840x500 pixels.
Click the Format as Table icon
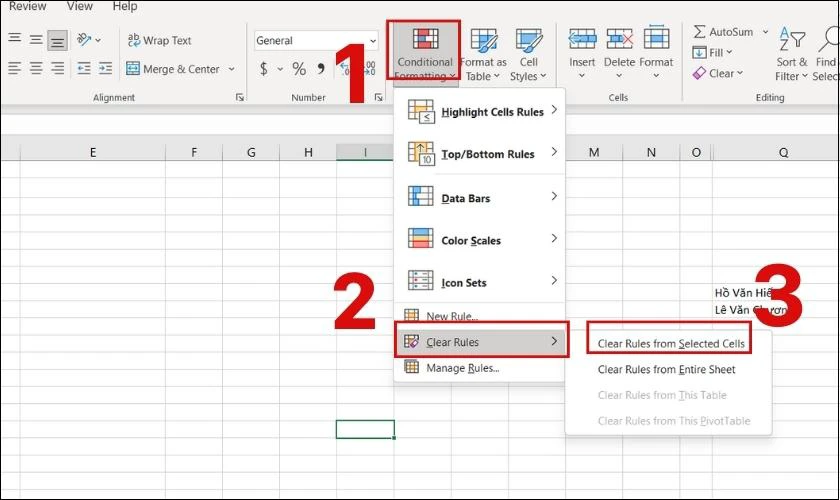484,41
